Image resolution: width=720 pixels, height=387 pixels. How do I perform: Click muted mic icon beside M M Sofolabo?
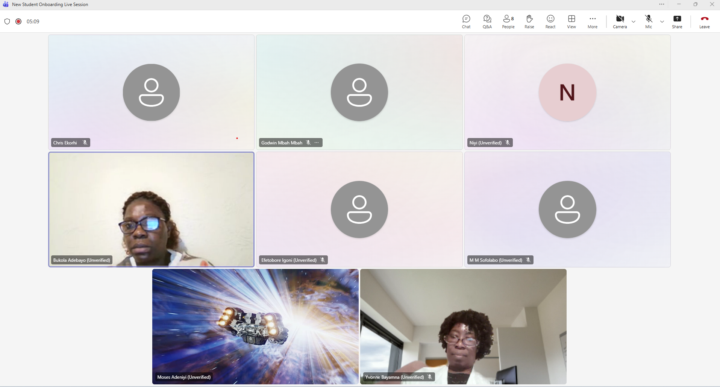coord(529,260)
